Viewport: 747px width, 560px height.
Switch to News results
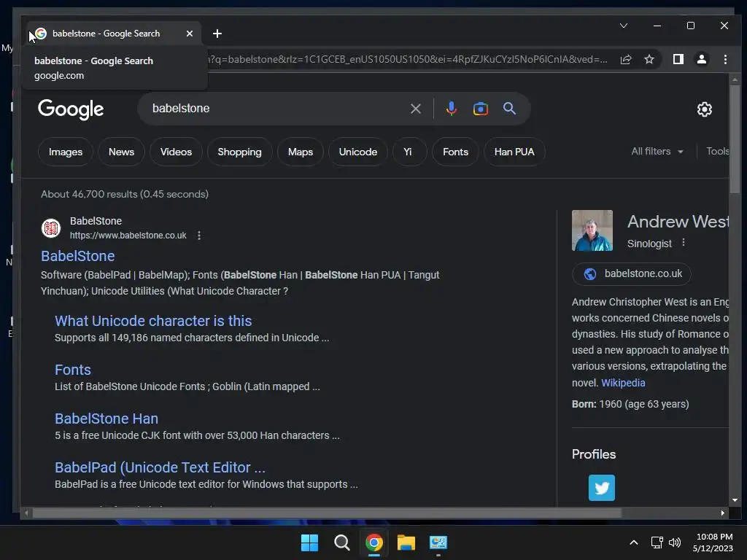click(122, 152)
